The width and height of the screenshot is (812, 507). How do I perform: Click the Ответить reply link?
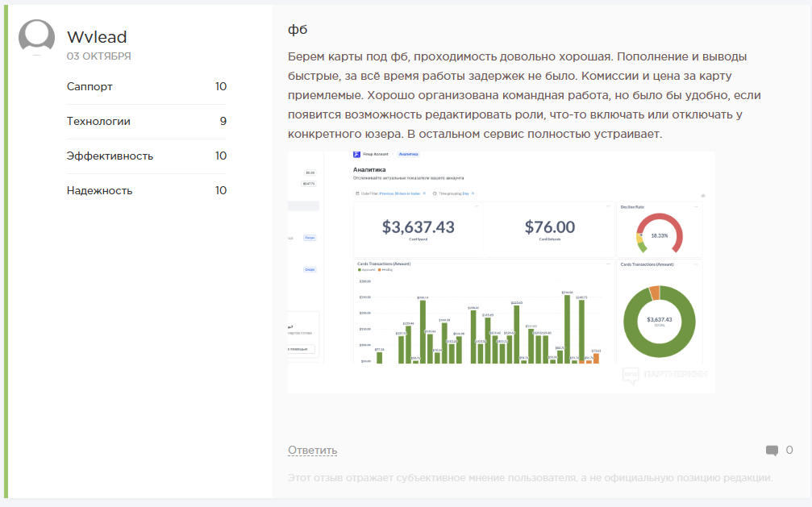click(312, 450)
